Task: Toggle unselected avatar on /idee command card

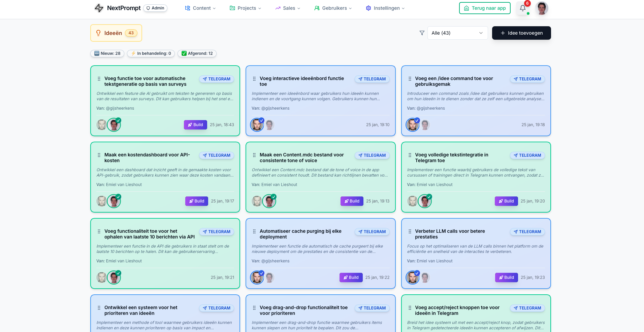Action: (x=425, y=125)
